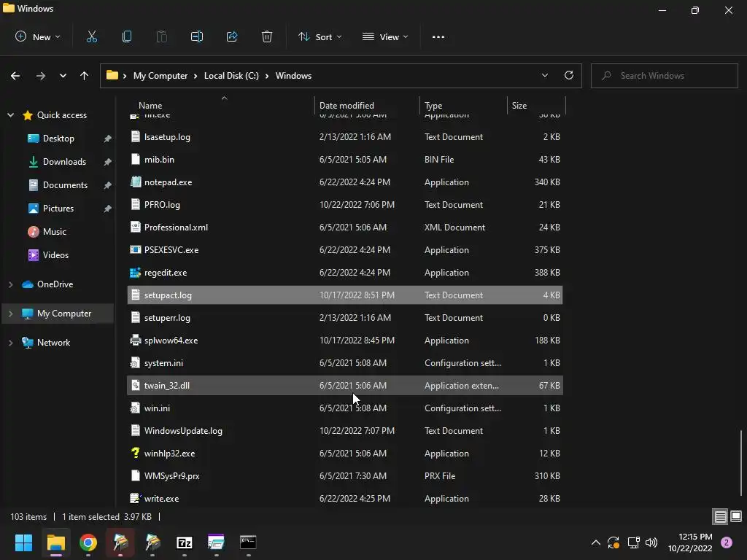Select the lsasetup.log file
The image size is (747, 560).
click(x=345, y=136)
